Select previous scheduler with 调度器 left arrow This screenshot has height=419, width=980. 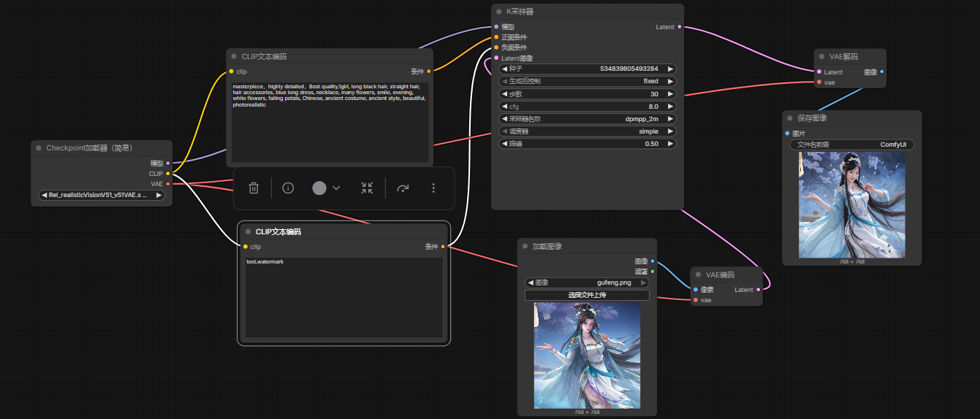(504, 131)
